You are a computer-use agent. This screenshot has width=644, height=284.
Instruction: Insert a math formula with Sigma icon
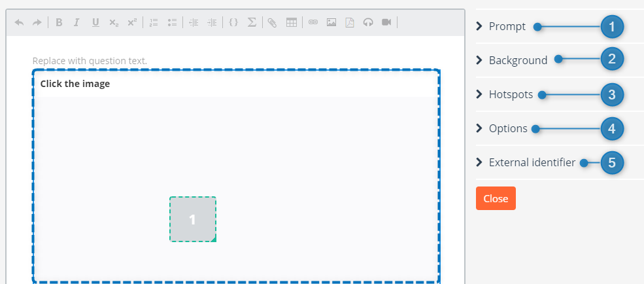click(x=252, y=22)
